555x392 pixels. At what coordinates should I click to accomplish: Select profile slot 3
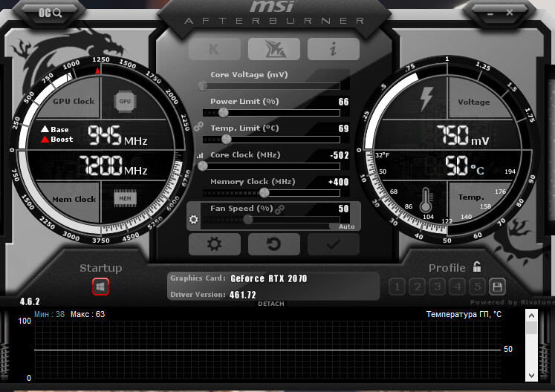(x=438, y=287)
